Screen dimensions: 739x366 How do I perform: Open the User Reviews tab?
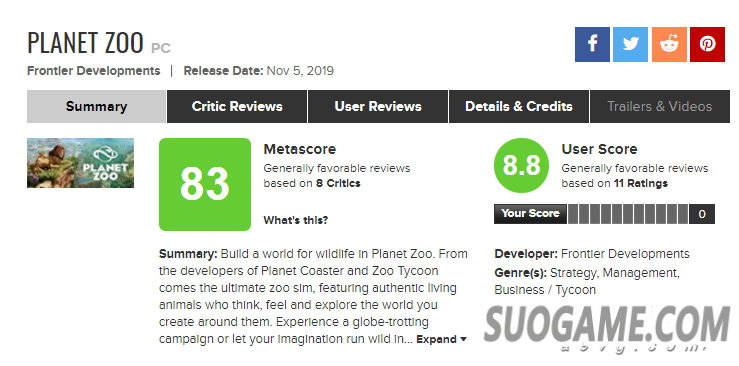[x=378, y=106]
